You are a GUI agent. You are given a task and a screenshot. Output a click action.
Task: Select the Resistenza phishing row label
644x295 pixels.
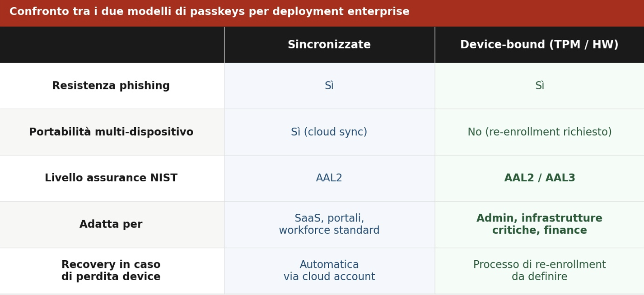(x=111, y=86)
